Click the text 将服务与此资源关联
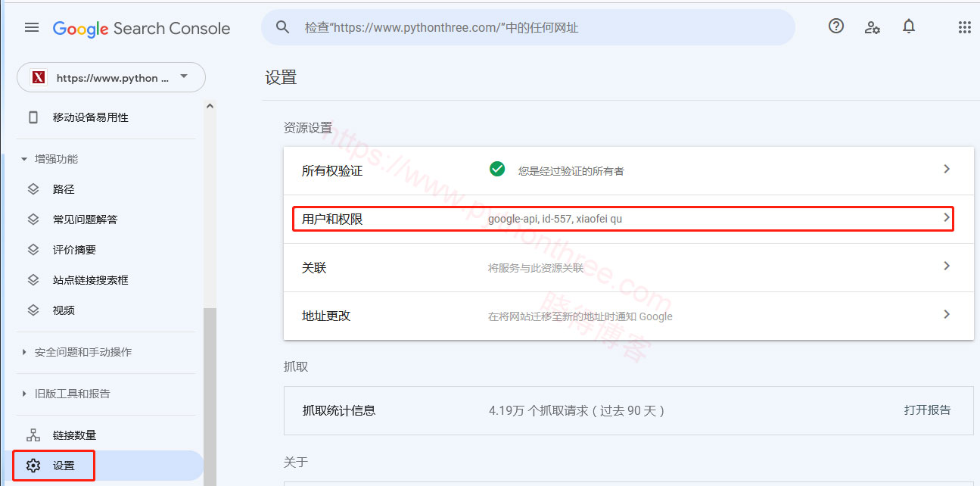The image size is (980, 486). click(x=536, y=268)
